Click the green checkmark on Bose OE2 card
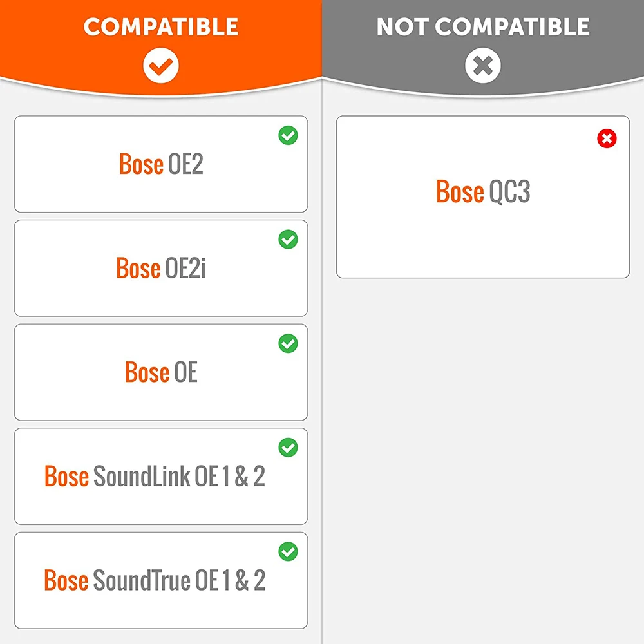 point(288,136)
